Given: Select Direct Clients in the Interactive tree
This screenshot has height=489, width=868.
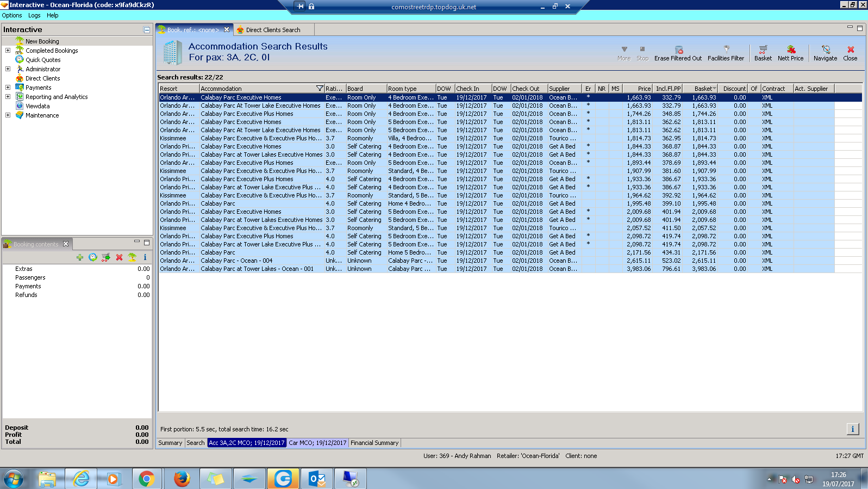Looking at the screenshot, I should [x=42, y=78].
